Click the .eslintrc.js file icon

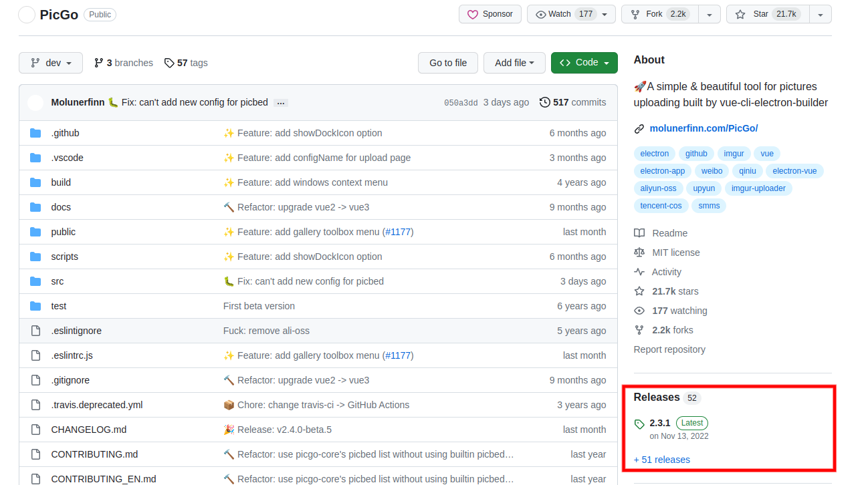[x=35, y=355]
